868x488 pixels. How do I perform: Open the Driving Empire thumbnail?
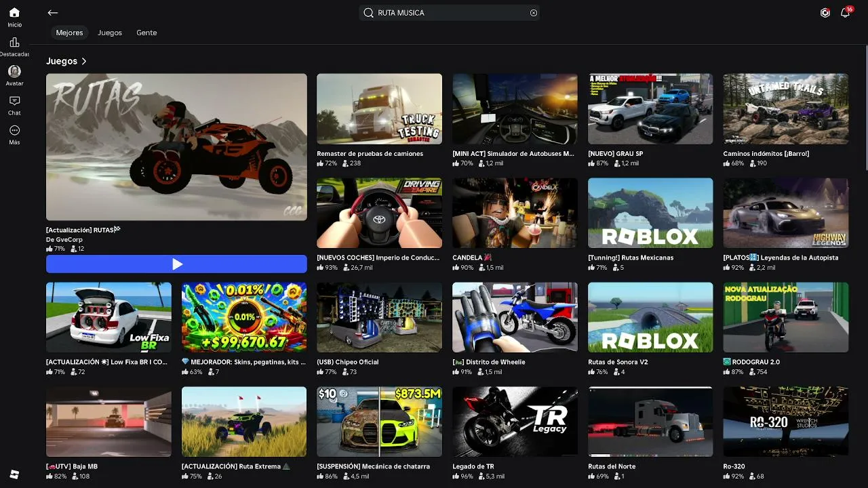coord(379,213)
